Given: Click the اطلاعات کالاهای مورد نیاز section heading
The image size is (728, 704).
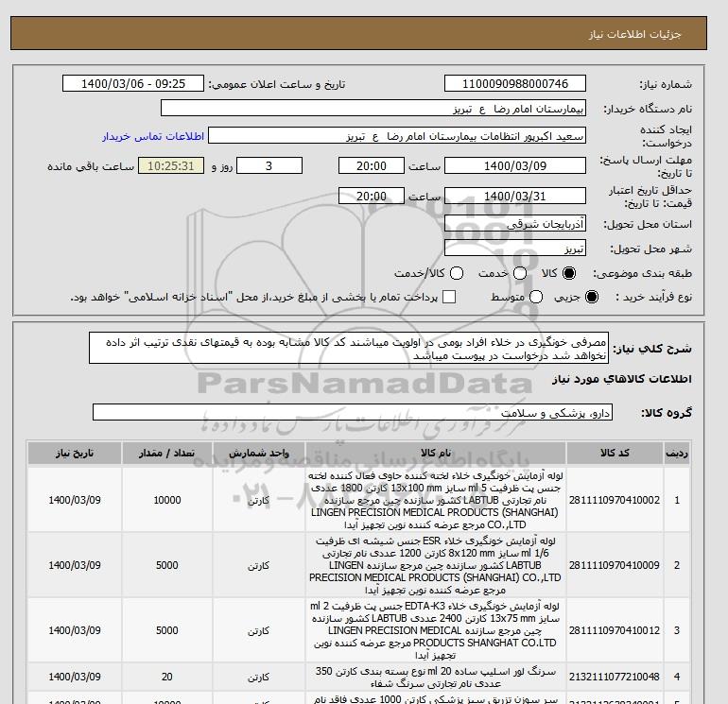Looking at the screenshot, I should pos(622,379).
